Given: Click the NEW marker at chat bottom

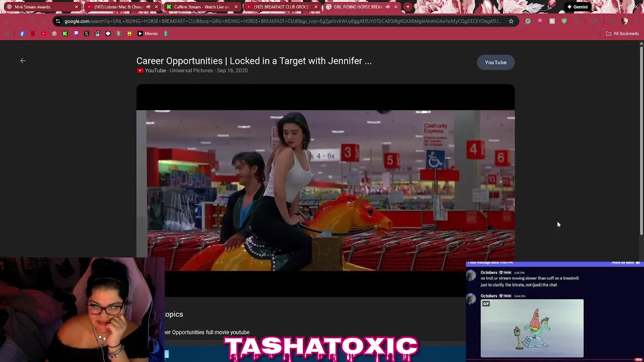Looking at the screenshot, I should (638, 359).
